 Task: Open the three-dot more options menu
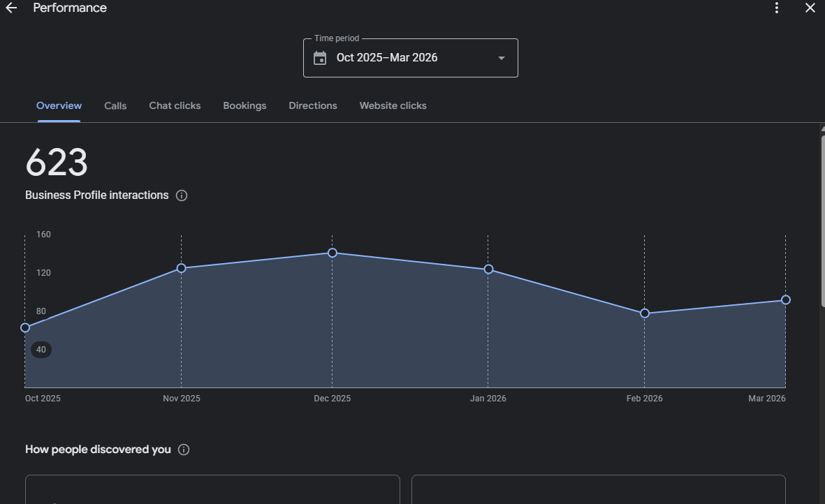(x=777, y=8)
